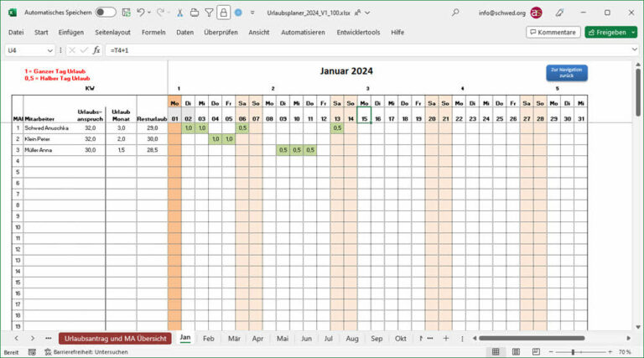Switch to the Aug sheet tab

(352, 339)
